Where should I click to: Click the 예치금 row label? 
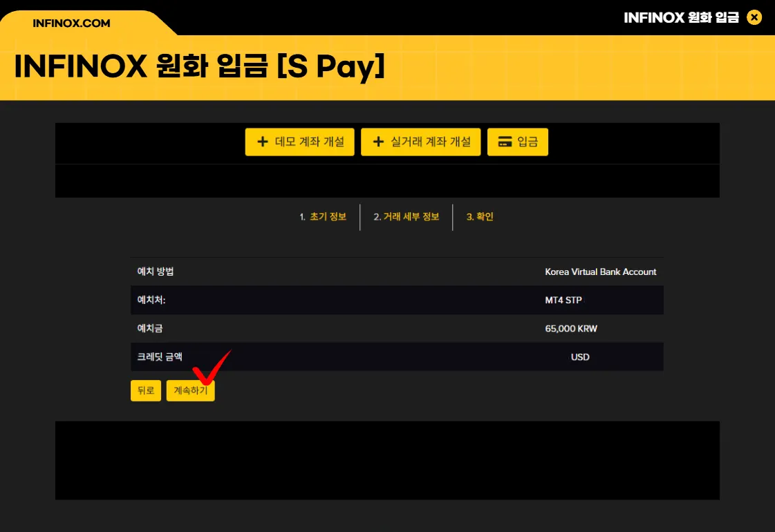point(150,328)
